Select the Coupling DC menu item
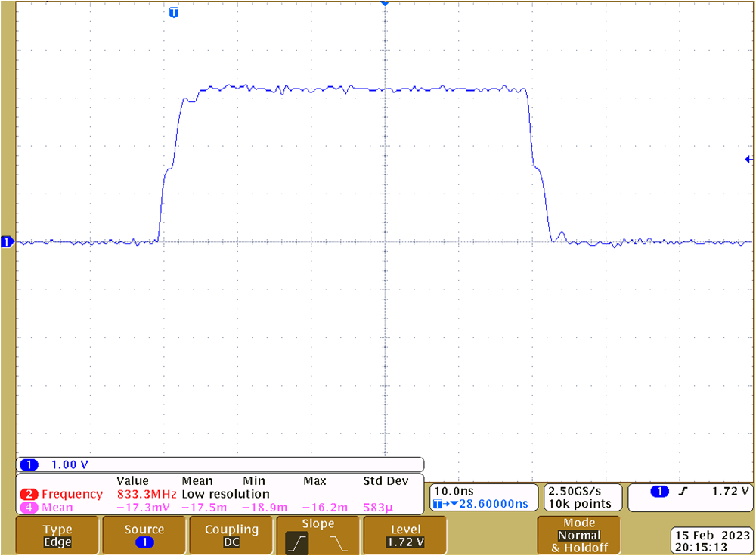Image resolution: width=756 pixels, height=556 pixels. [x=231, y=535]
